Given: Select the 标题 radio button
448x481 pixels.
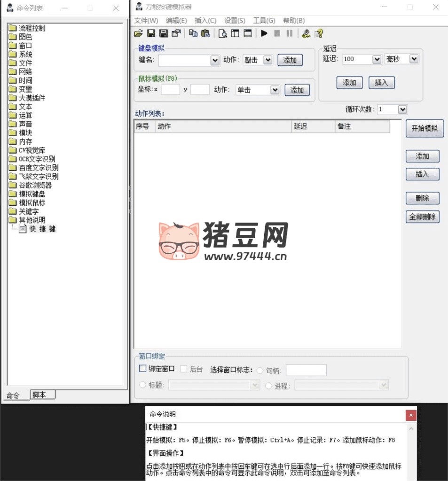Looking at the screenshot, I should 143,385.
